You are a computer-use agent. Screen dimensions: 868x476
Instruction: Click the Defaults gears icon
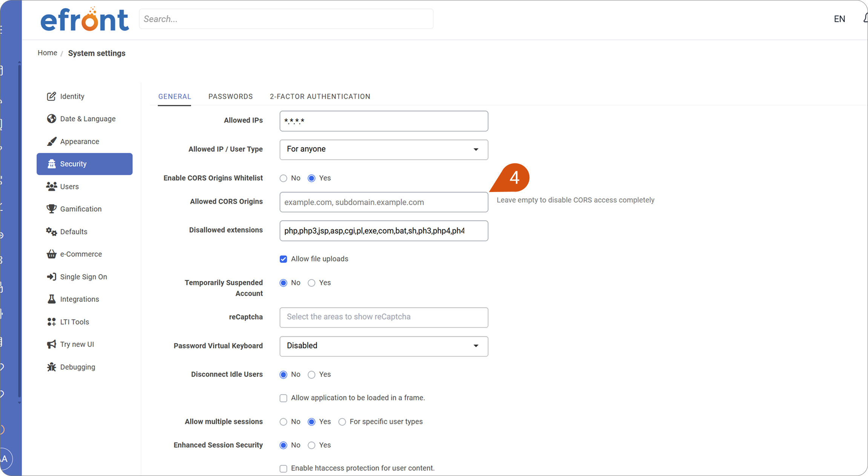[x=51, y=232]
